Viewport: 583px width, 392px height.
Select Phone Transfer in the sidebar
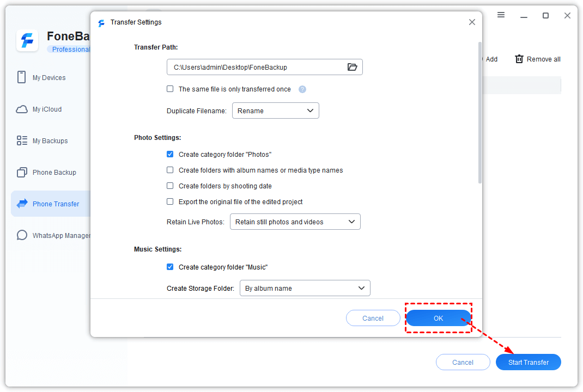point(56,204)
